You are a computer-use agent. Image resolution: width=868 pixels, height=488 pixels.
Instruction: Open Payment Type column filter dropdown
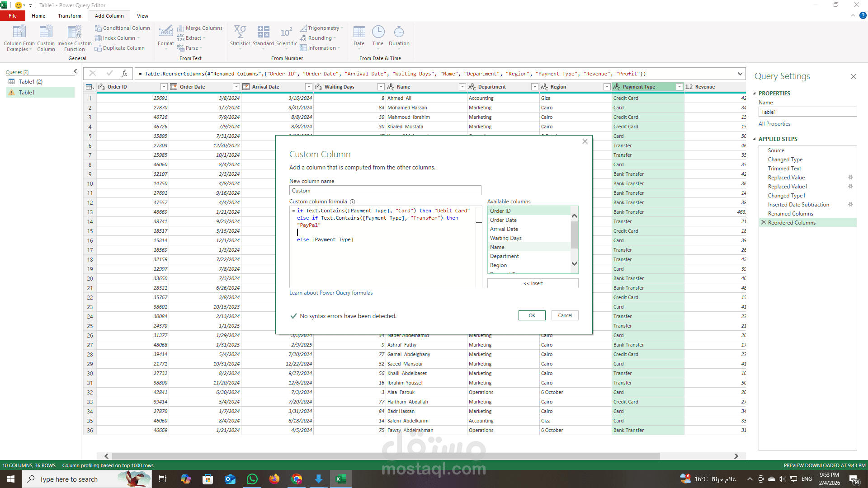pos(679,87)
